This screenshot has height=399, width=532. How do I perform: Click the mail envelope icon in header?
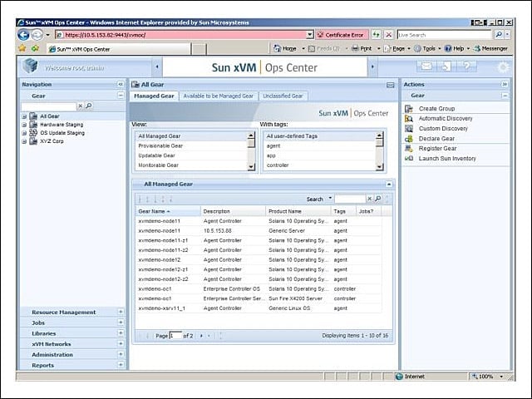click(x=426, y=66)
